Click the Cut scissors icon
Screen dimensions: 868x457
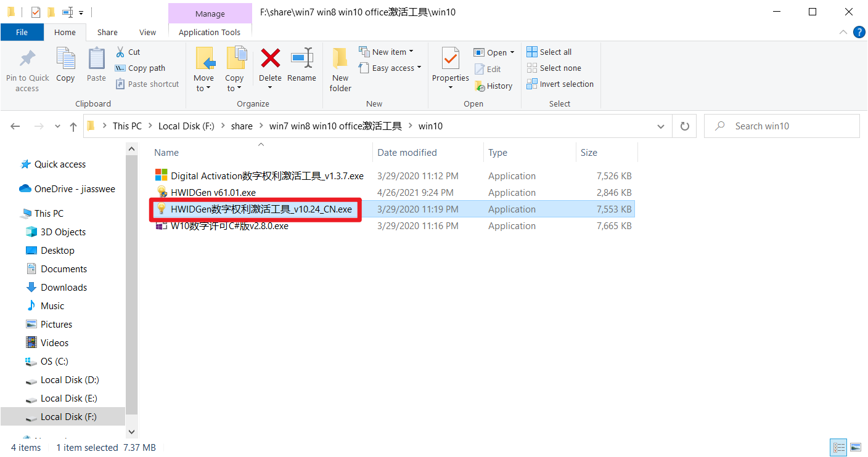121,52
